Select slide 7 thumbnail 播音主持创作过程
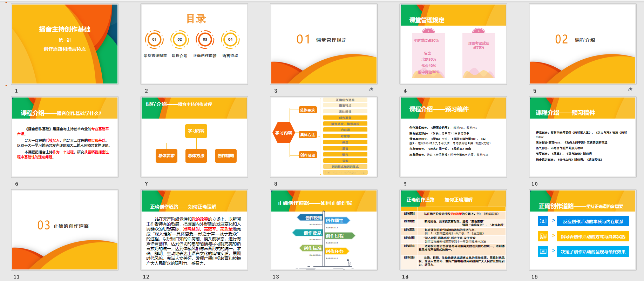644x281 pixels. coord(194,137)
